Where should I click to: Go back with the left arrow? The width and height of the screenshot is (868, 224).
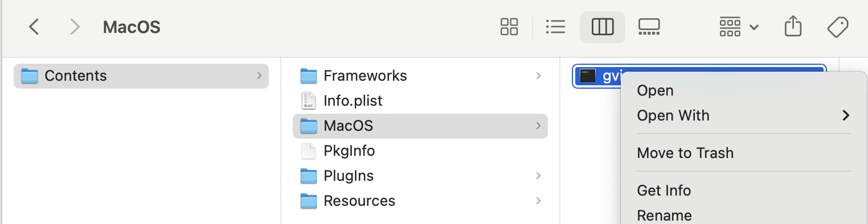pyautogui.click(x=34, y=27)
